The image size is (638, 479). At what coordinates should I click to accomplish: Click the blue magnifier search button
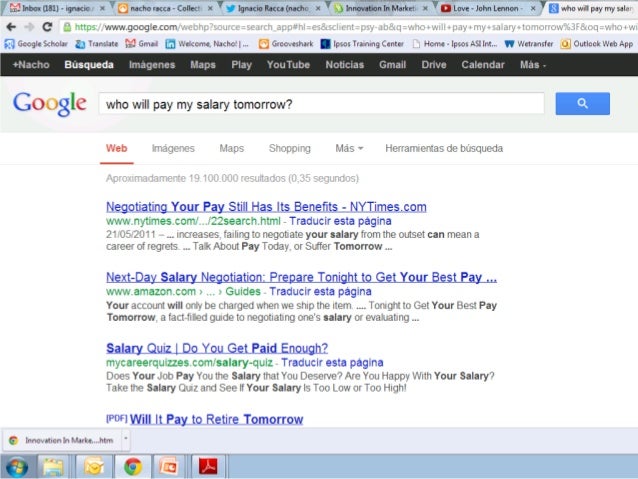pyautogui.click(x=582, y=103)
